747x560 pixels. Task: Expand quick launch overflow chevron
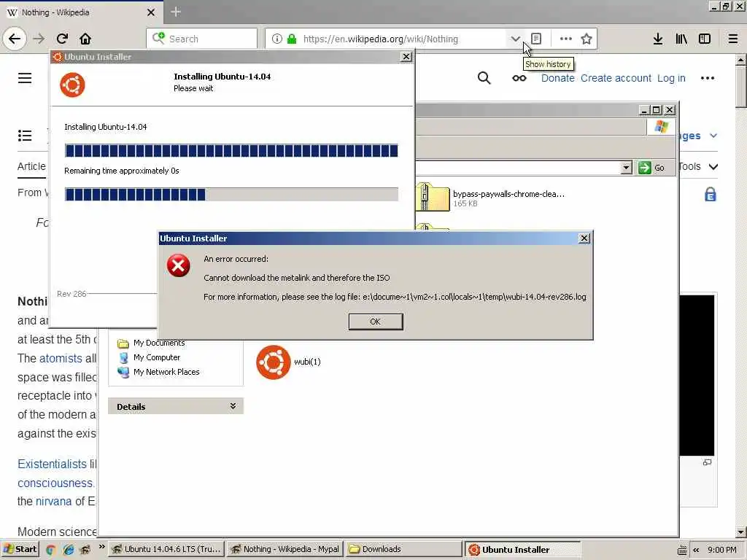coord(101,547)
